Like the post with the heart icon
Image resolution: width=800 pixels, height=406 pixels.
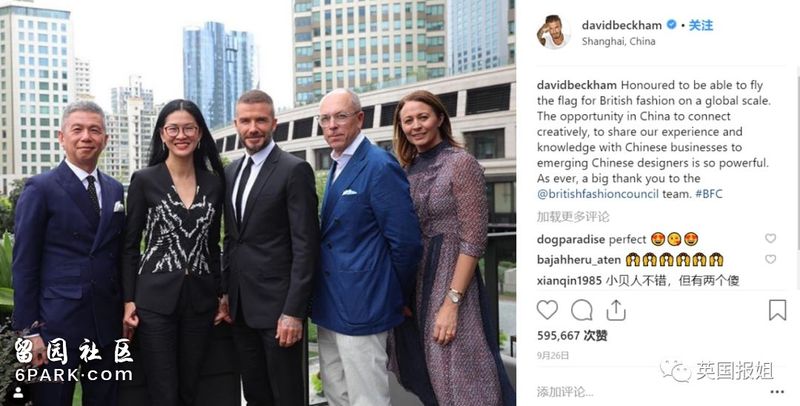(547, 310)
